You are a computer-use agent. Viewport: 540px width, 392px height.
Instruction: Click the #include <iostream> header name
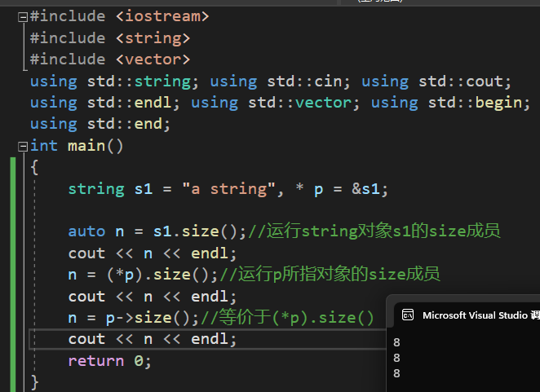[x=162, y=16]
